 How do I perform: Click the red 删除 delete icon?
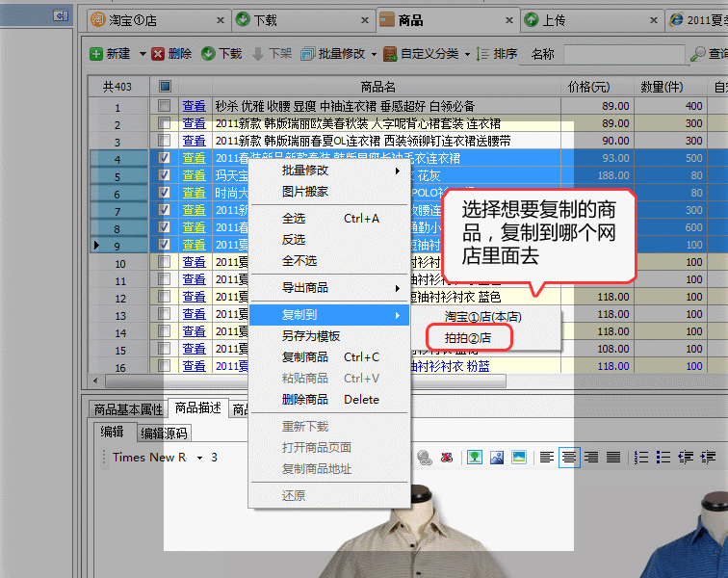[158, 54]
